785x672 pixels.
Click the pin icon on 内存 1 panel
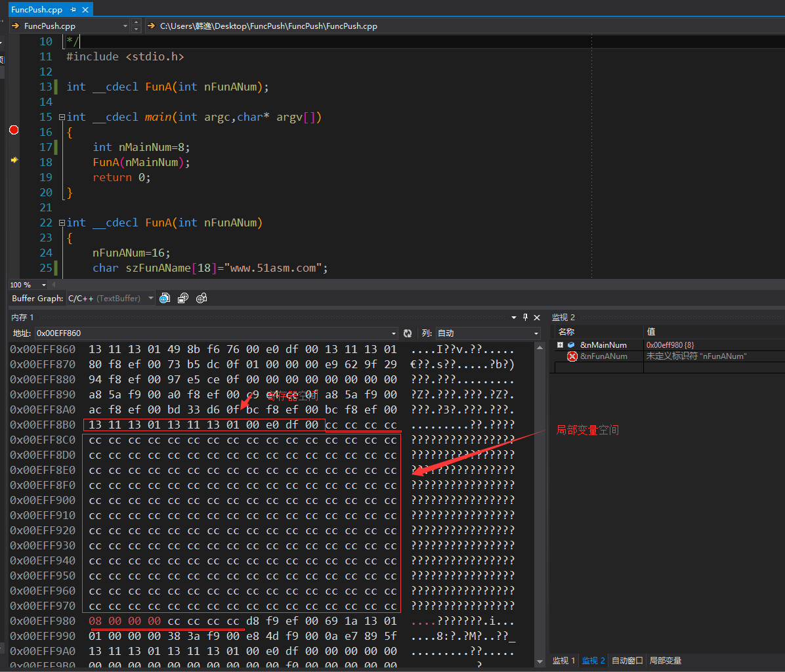tap(525, 318)
